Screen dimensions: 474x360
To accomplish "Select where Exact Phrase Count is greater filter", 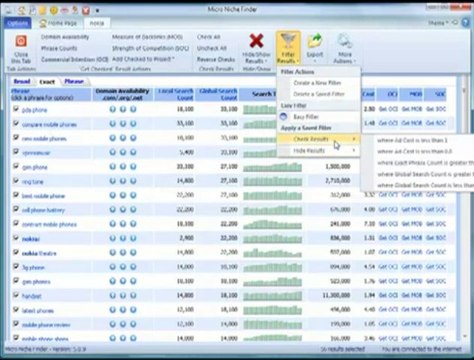I will (425, 163).
